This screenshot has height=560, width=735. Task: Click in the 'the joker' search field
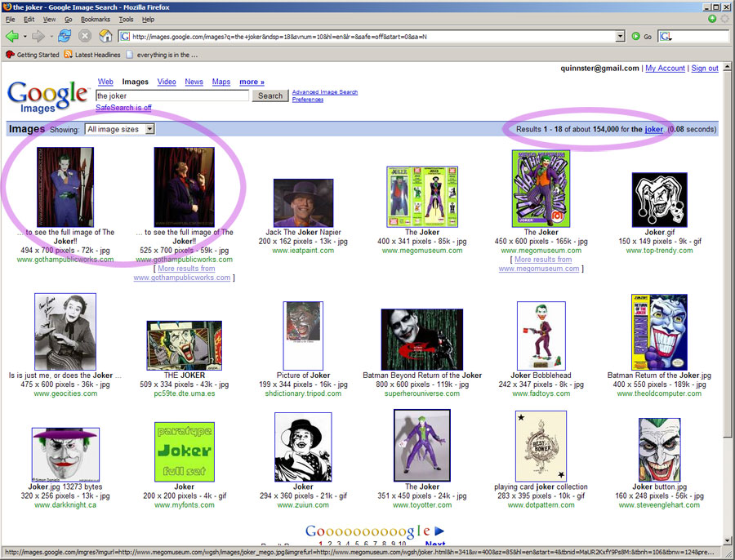coord(172,96)
